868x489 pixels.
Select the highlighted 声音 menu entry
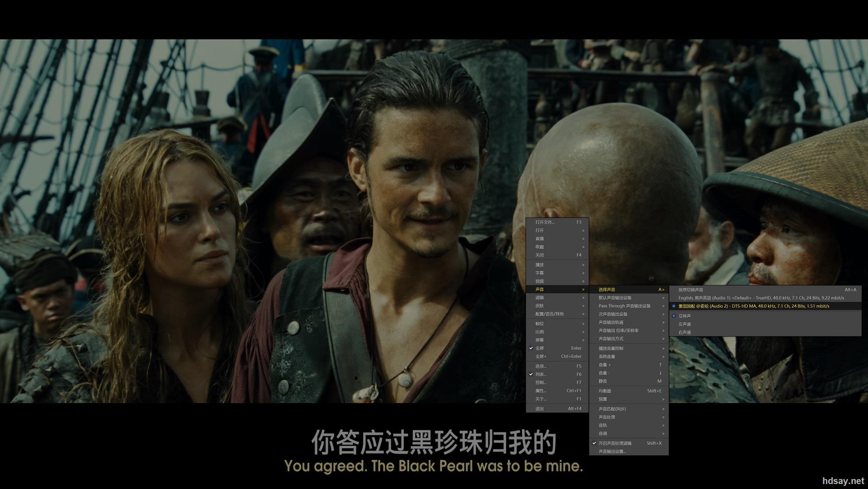click(557, 289)
